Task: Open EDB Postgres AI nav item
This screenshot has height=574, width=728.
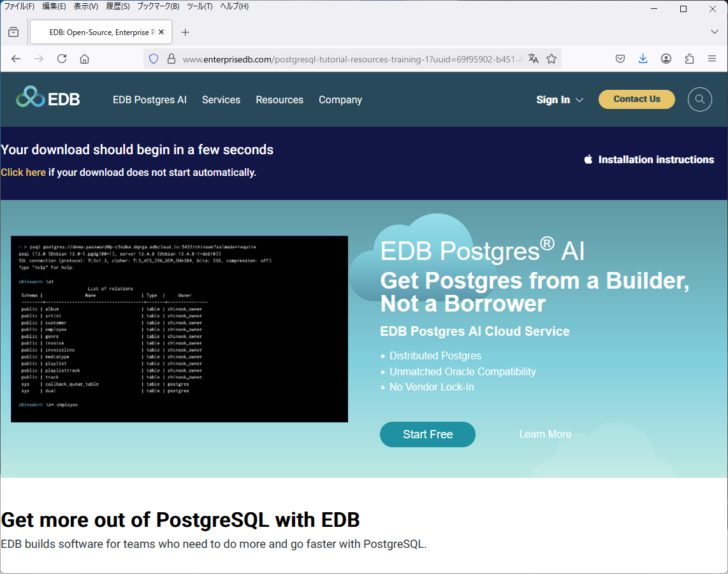Action: click(150, 100)
